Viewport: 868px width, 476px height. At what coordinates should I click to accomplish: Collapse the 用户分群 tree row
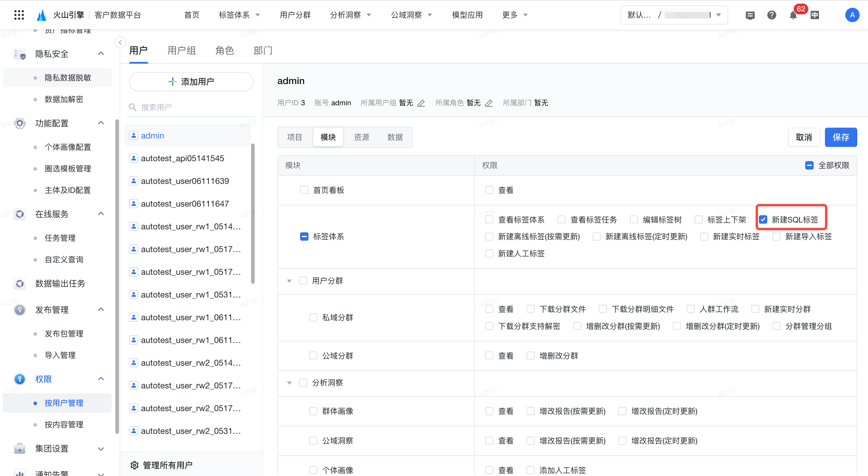[289, 281]
